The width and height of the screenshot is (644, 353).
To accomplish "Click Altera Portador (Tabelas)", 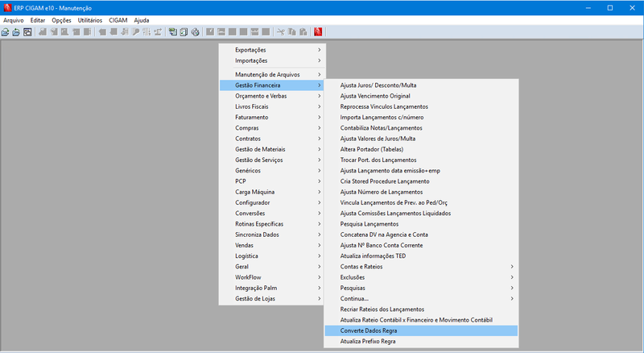I will tap(421, 149).
